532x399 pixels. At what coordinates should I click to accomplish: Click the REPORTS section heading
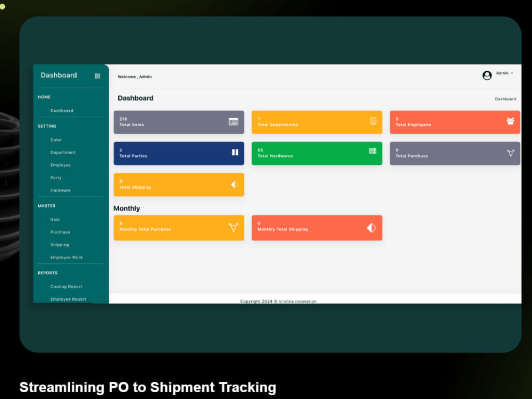pos(47,273)
